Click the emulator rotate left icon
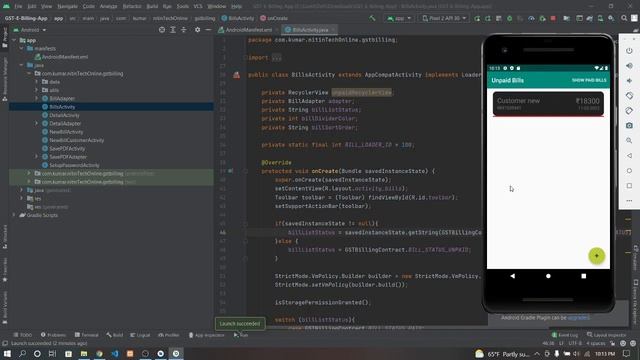This screenshot has width=640, height=360. [629, 96]
